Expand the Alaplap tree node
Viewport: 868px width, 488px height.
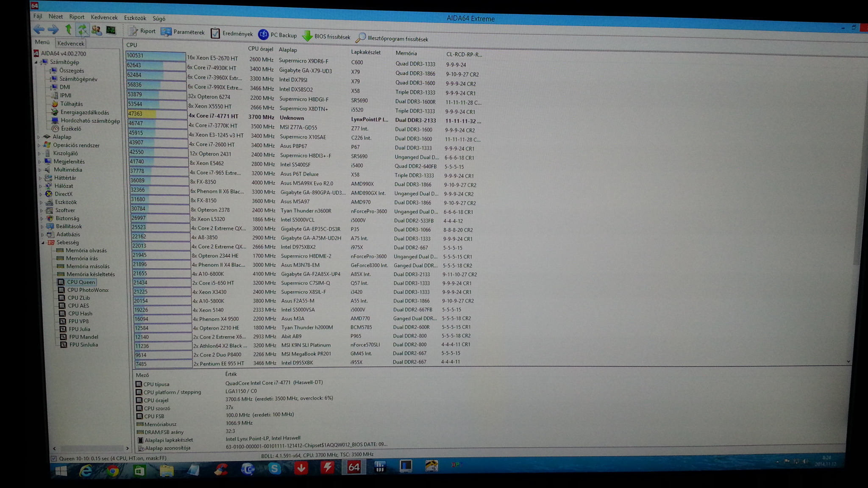[x=39, y=137]
